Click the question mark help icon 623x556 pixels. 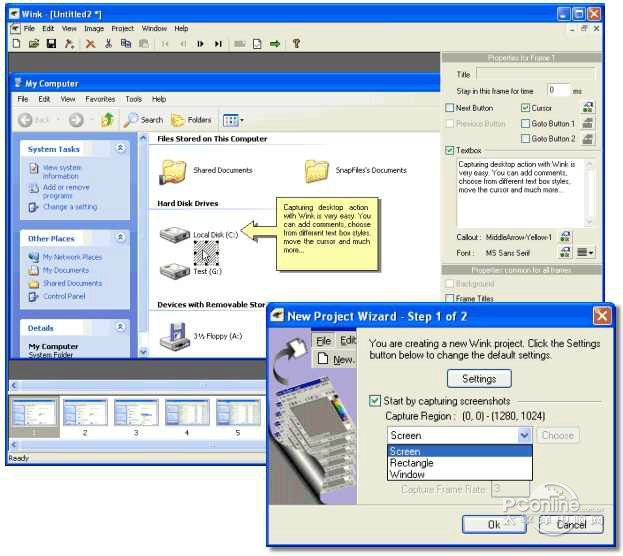(x=296, y=43)
